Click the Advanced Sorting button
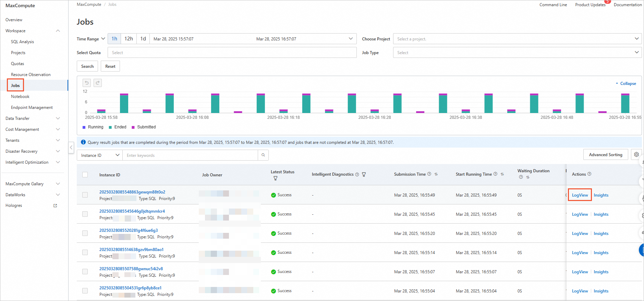Screen dimensions: 644x301 tap(605, 155)
